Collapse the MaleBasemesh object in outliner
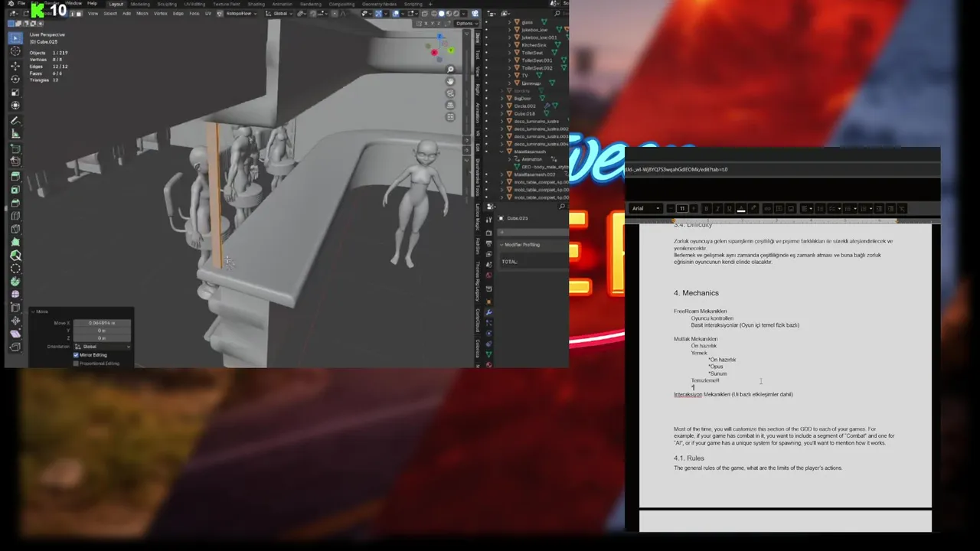980x551 pixels. 502,152
